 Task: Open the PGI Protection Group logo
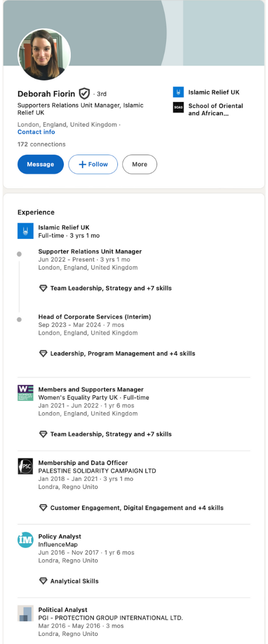coord(25,613)
